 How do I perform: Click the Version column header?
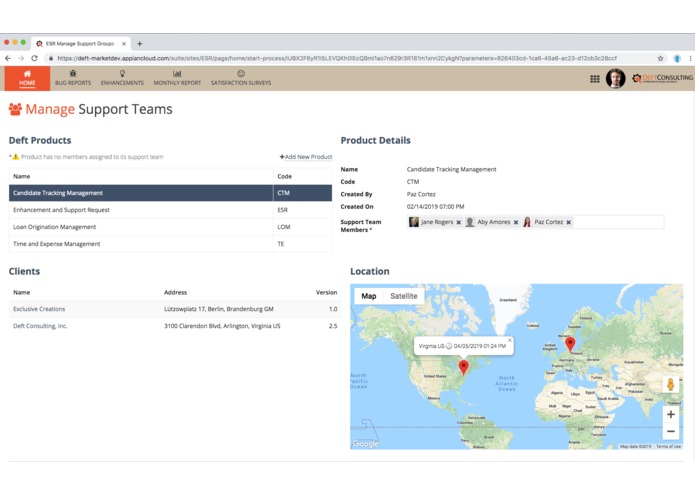point(326,292)
